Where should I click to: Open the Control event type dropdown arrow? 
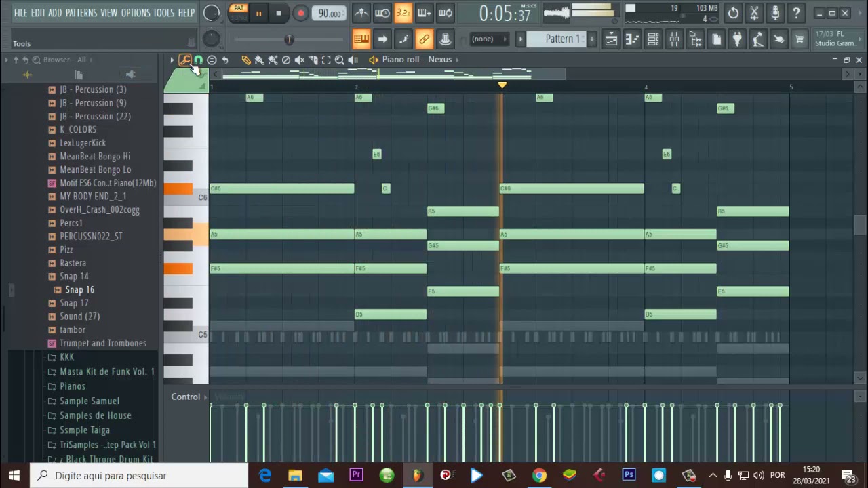(x=205, y=396)
